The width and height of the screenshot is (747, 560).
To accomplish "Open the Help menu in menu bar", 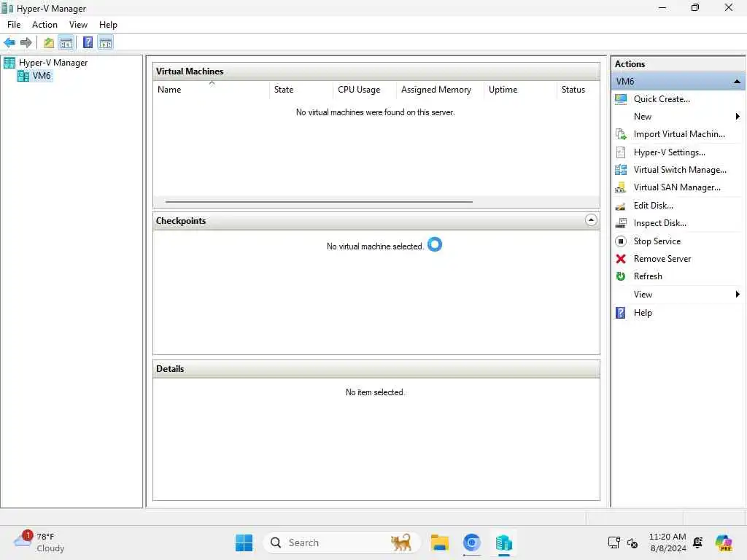I will 108,25.
